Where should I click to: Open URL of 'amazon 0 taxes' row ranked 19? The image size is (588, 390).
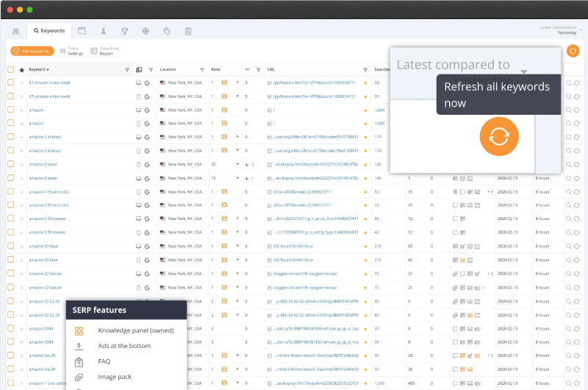pyautogui.click(x=315, y=178)
